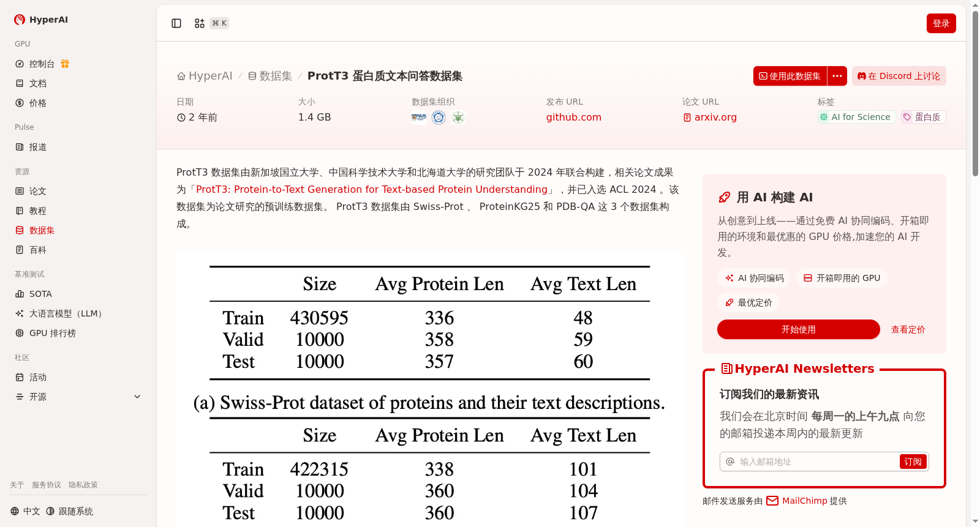Image resolution: width=980 pixels, height=527 pixels.
Task: Click the theme icon beside 跟随系统
Action: pos(50,511)
